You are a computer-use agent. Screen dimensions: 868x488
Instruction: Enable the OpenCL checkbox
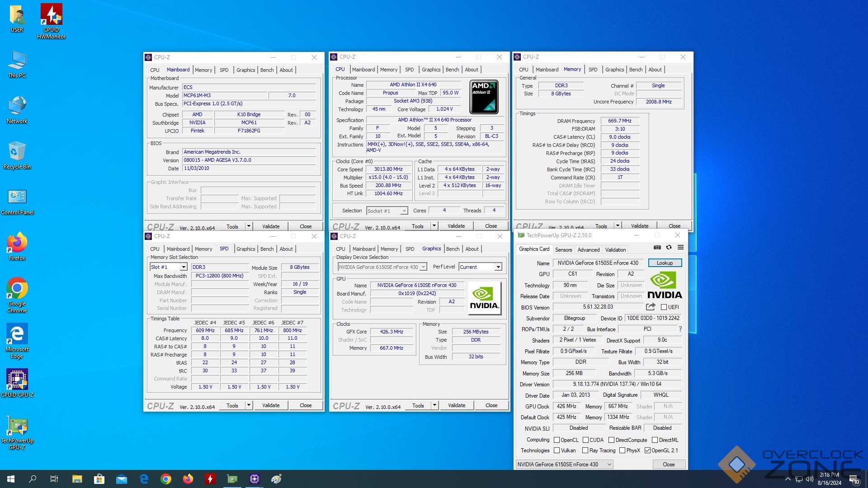click(557, 440)
